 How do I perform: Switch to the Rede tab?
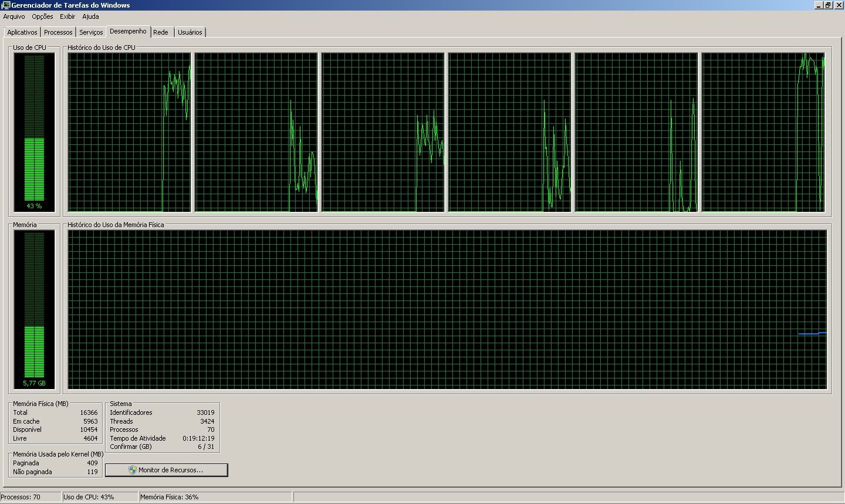[161, 32]
